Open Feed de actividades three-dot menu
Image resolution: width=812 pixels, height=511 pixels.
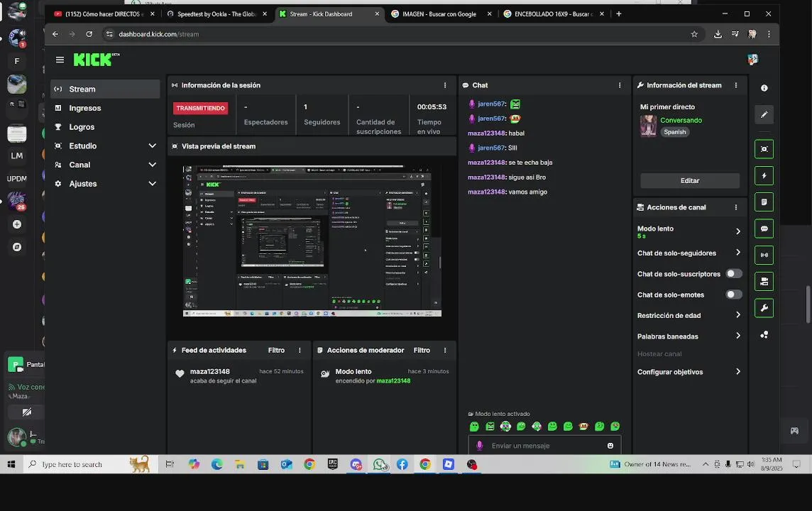coord(300,351)
